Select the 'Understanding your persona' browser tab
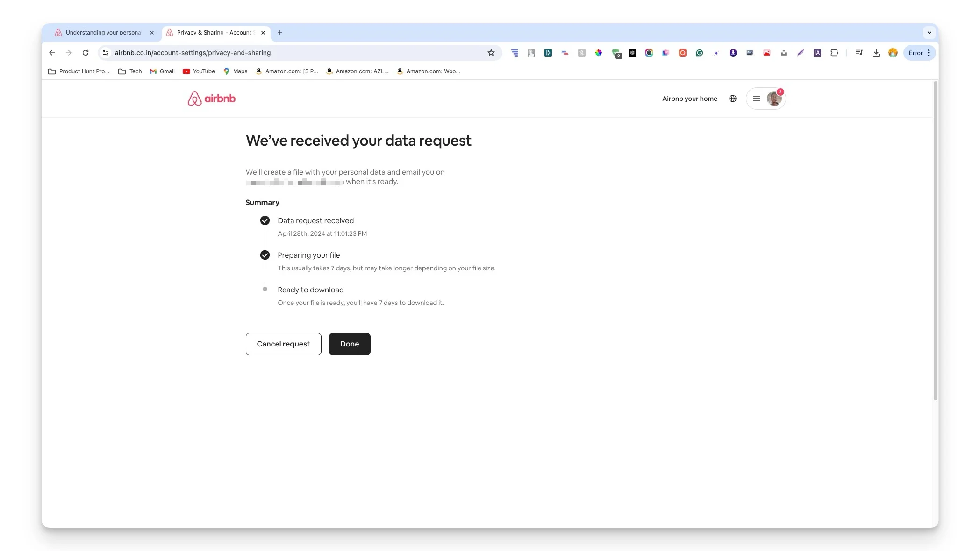Viewport: 980px width, 551px height. coord(104,32)
